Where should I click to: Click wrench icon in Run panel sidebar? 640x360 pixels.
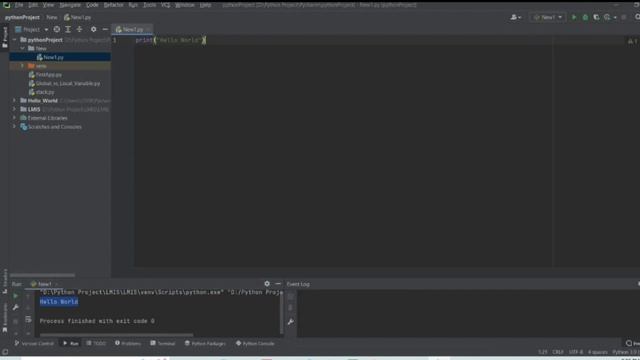[x=16, y=307]
